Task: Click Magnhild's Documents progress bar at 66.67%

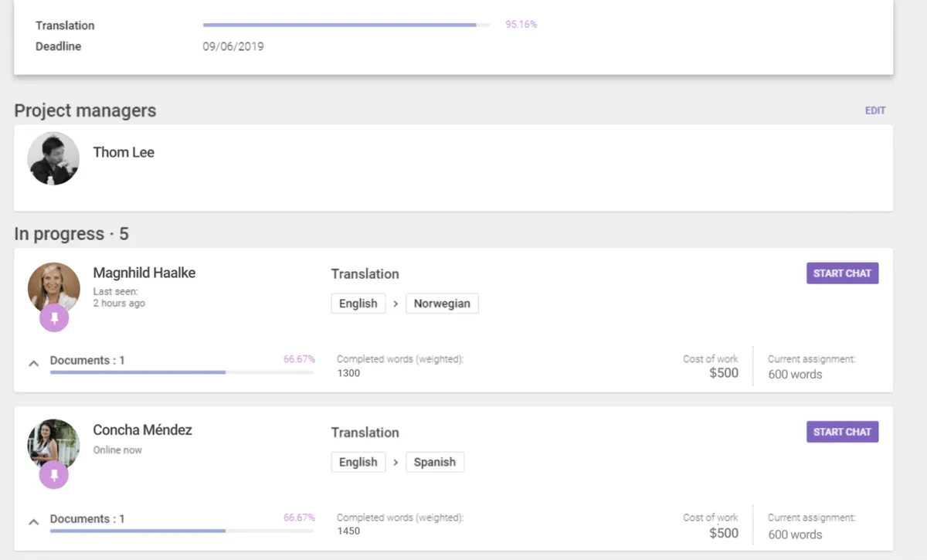Action: click(x=182, y=372)
